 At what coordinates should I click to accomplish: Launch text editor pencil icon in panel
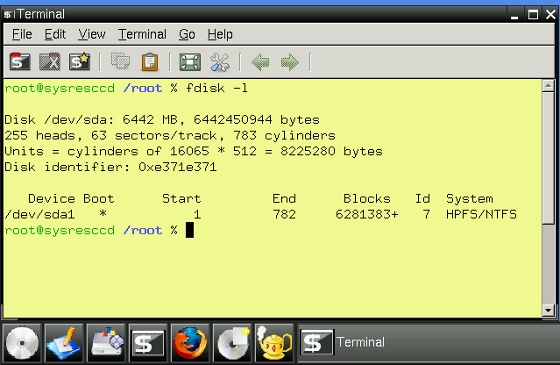(x=64, y=343)
